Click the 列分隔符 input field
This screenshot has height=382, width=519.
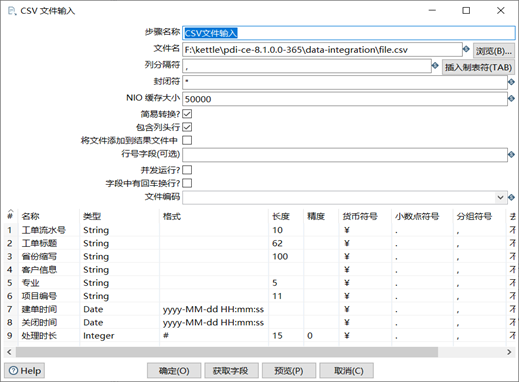[307, 66]
